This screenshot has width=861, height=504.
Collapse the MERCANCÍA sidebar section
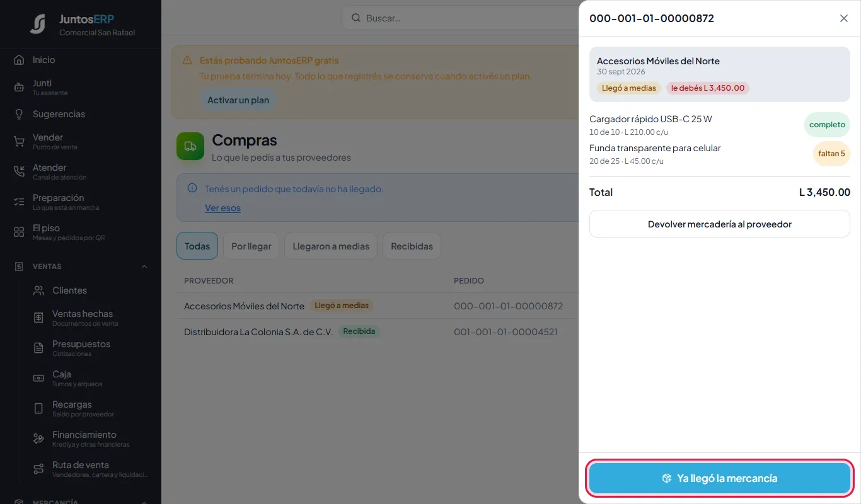point(144,501)
